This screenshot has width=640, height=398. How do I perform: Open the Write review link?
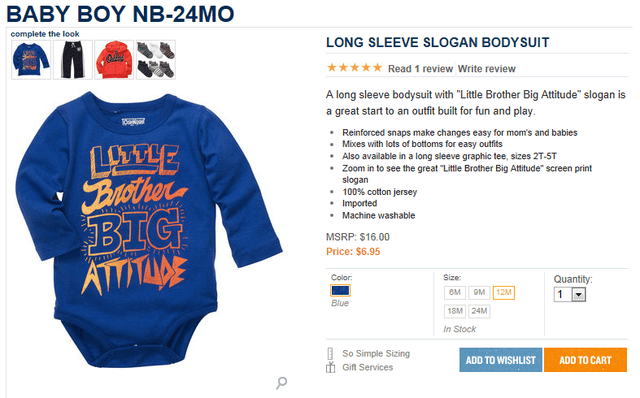[x=487, y=69]
